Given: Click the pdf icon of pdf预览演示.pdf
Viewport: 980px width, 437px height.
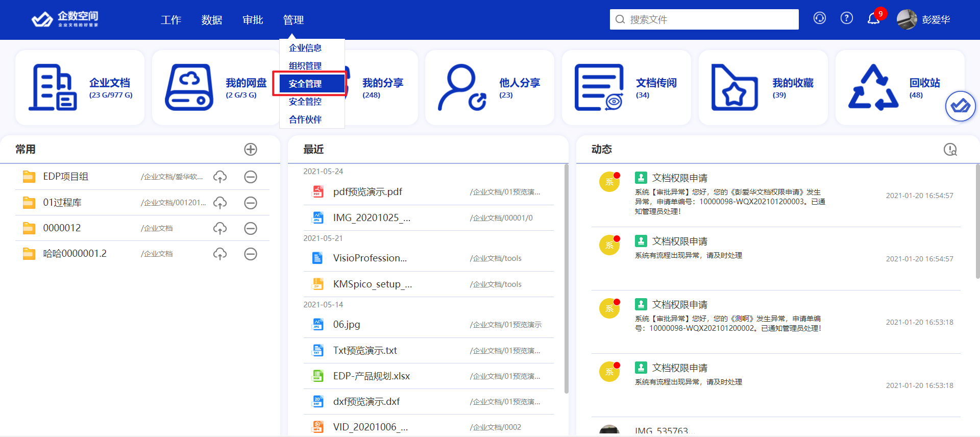Looking at the screenshot, I should click(317, 192).
